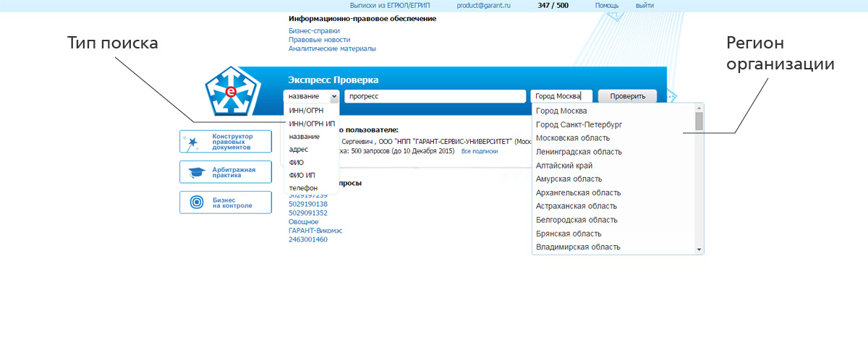Open Бизнес на контроле button
This screenshot has height=350, width=868.
(226, 202)
